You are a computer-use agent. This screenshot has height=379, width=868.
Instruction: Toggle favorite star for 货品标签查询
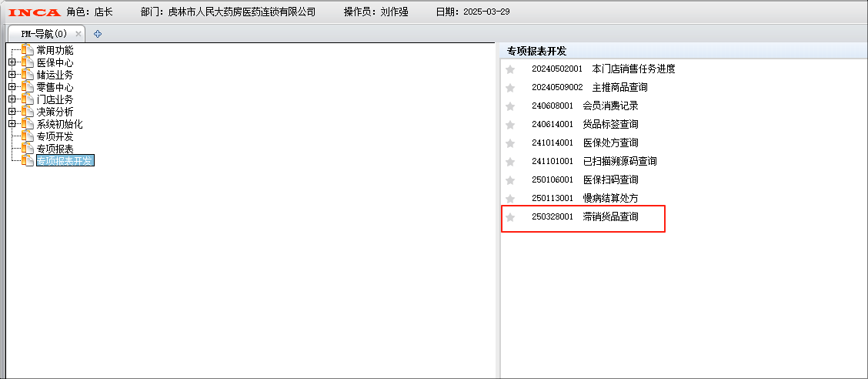click(x=510, y=125)
